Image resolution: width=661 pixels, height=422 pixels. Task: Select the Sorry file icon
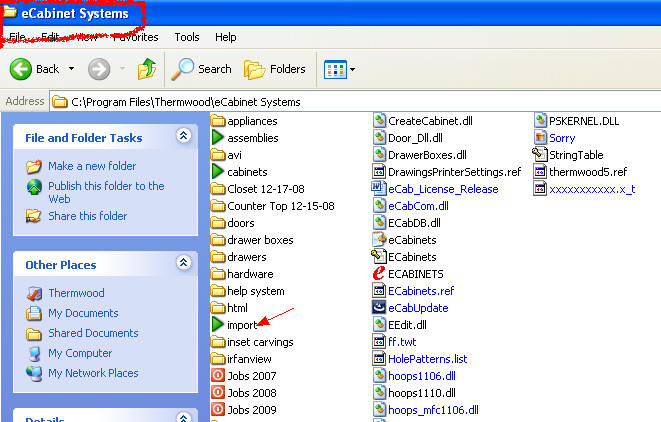click(x=540, y=137)
